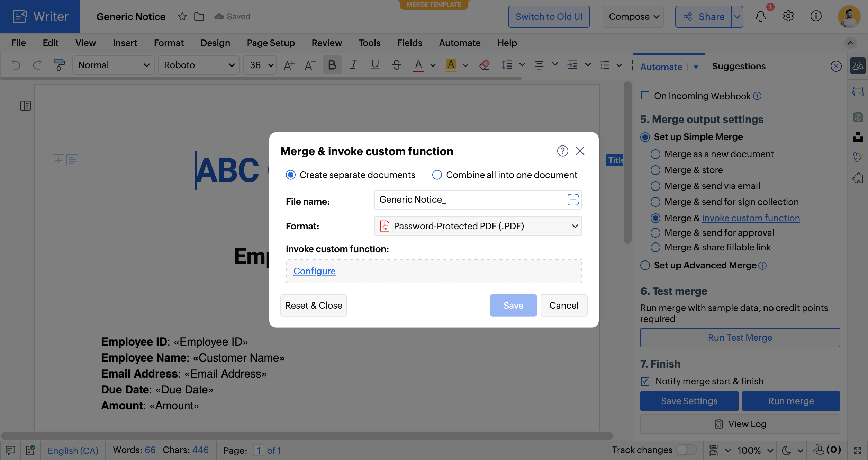Image resolution: width=868 pixels, height=460 pixels.
Task: Click the insert merge field icon in File name
Action: point(573,200)
